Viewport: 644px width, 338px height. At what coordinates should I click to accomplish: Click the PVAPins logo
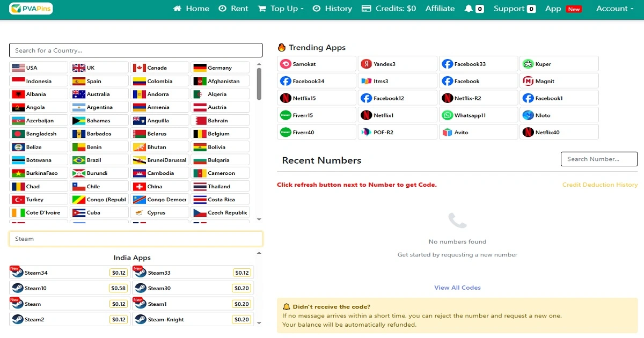(31, 9)
